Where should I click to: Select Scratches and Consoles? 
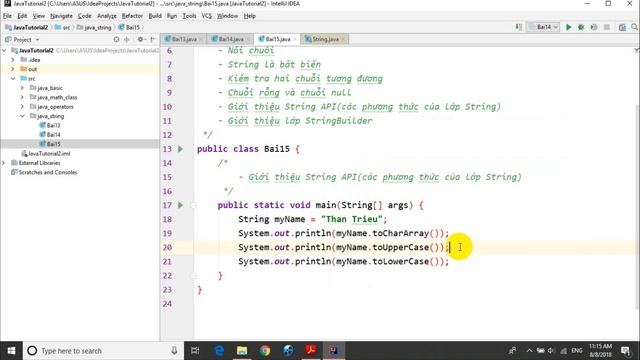pos(44,172)
